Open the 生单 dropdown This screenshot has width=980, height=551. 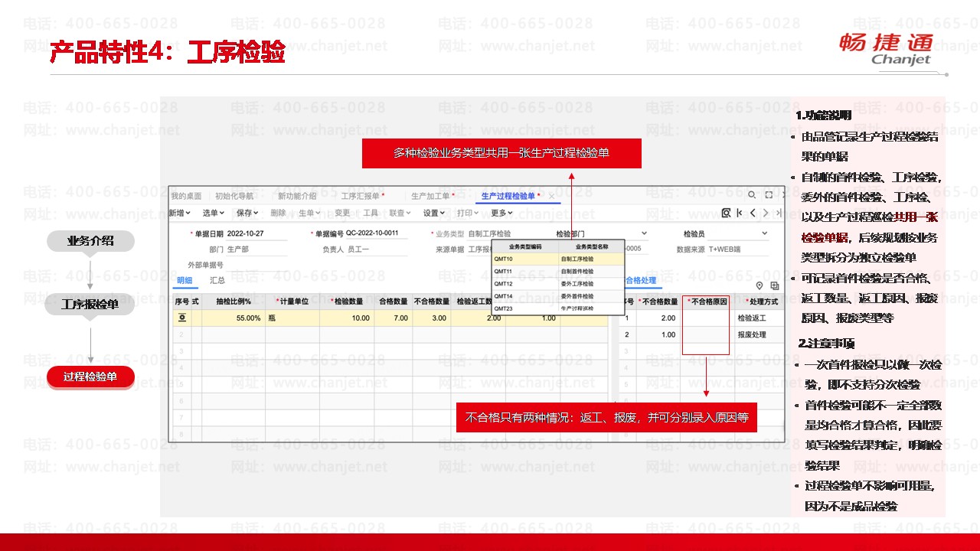coord(309,213)
